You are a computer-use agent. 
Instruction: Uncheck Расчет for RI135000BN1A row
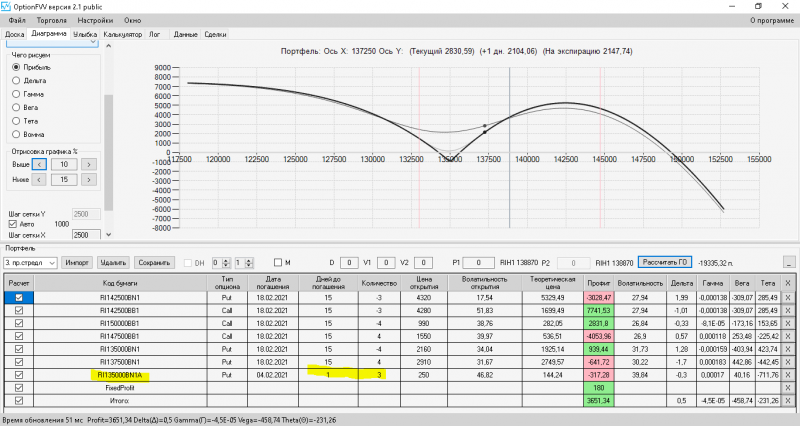click(19, 375)
